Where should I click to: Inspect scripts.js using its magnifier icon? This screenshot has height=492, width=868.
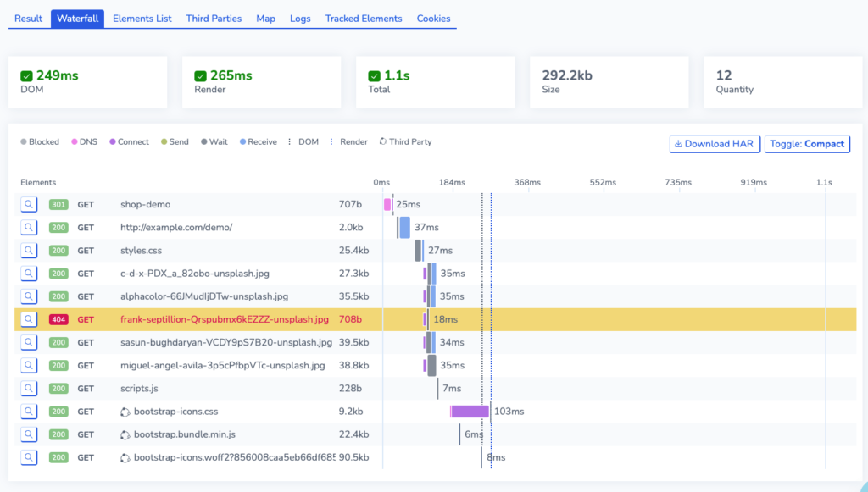pyautogui.click(x=29, y=389)
